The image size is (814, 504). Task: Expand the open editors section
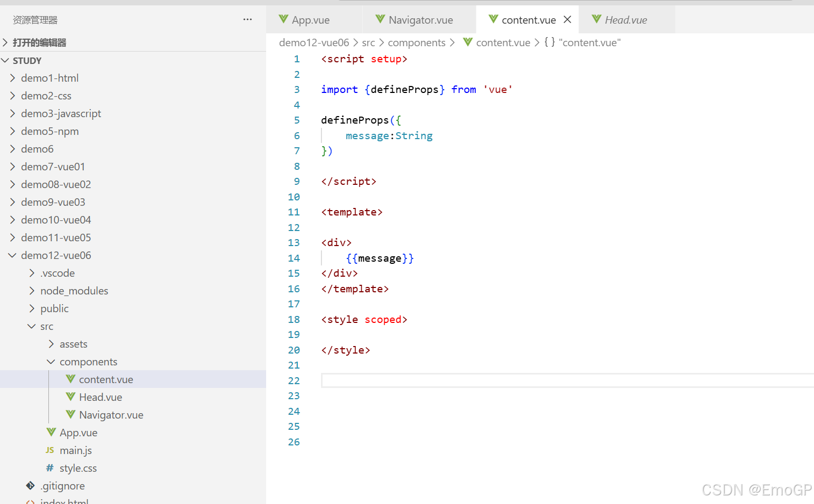[x=5, y=42]
